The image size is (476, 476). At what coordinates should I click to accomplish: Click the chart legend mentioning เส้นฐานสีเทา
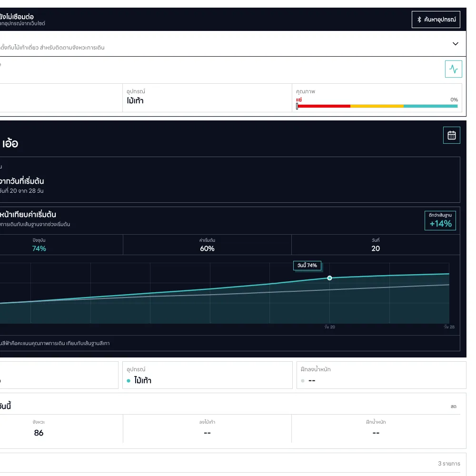(55, 343)
